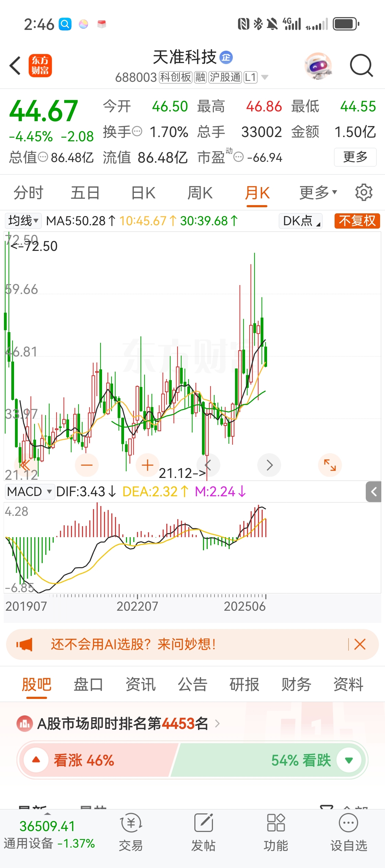Image resolution: width=385 pixels, height=868 pixels.
Task: Open the 资料 tab
Action: pyautogui.click(x=348, y=684)
